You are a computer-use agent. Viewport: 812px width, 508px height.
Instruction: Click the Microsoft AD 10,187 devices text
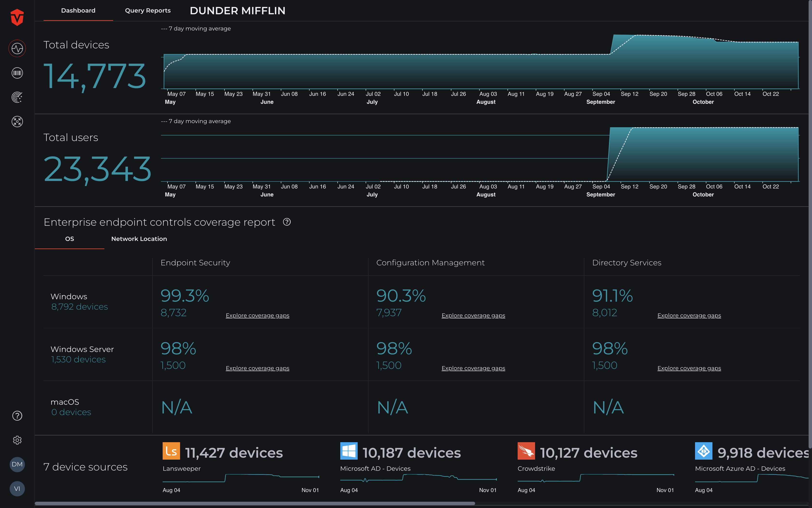point(412,453)
